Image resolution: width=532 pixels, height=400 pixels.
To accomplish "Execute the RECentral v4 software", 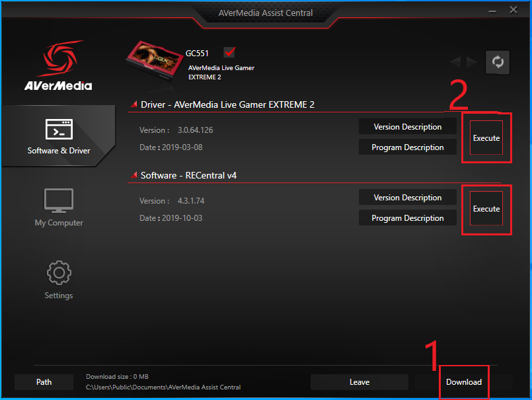I will [x=486, y=208].
